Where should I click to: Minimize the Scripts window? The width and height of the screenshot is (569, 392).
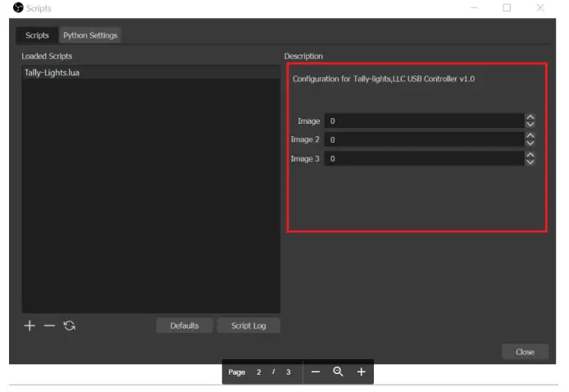click(x=474, y=7)
